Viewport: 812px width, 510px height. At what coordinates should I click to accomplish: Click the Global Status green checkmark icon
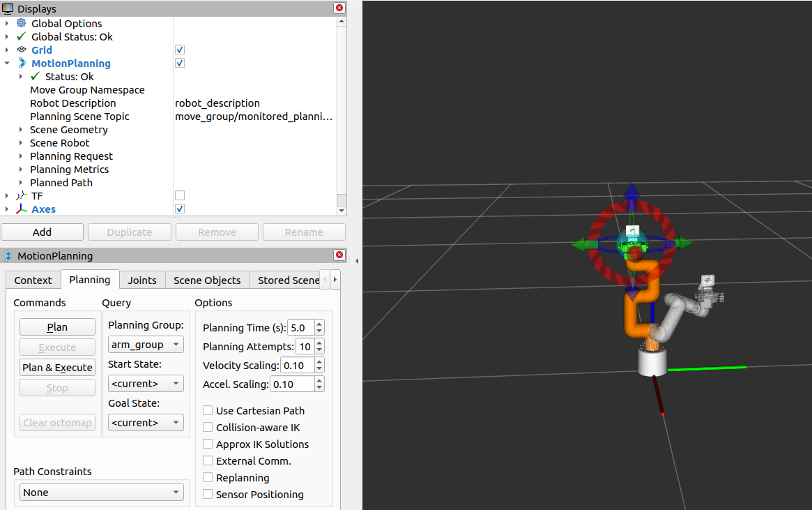pos(21,36)
